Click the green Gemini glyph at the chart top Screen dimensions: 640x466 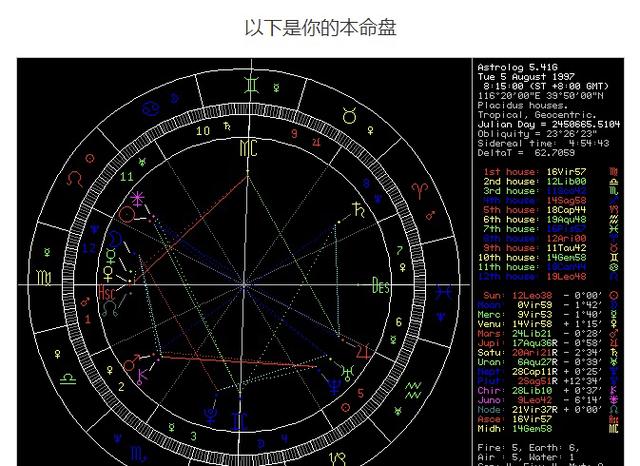(251, 85)
